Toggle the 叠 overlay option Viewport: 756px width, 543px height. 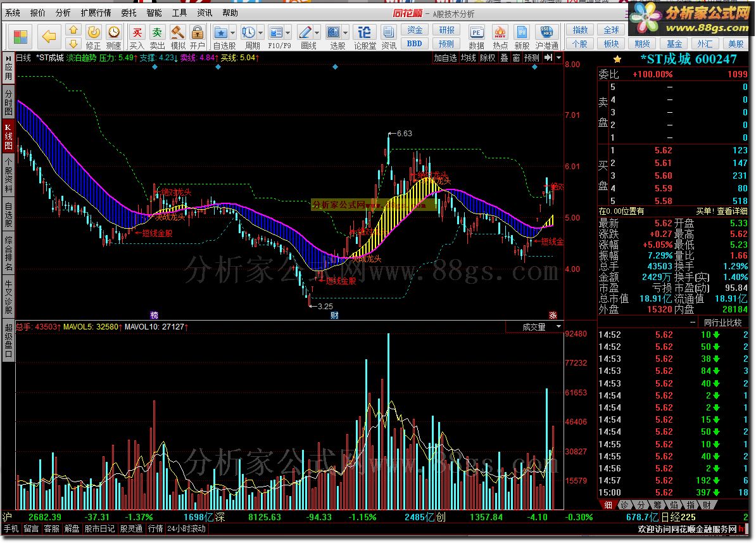[x=504, y=58]
